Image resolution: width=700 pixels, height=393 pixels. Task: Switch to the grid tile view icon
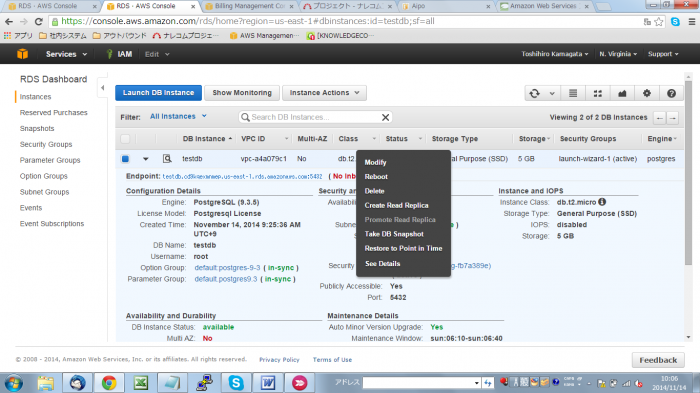tap(597, 93)
